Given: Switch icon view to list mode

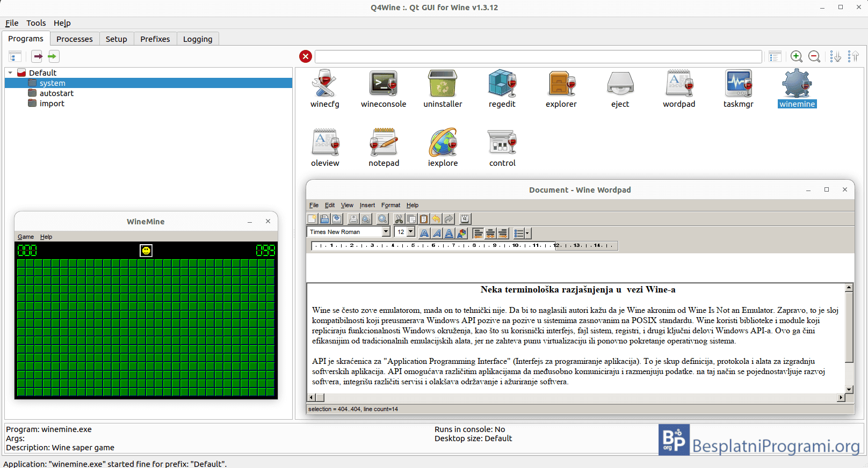Looking at the screenshot, I should tap(775, 56).
